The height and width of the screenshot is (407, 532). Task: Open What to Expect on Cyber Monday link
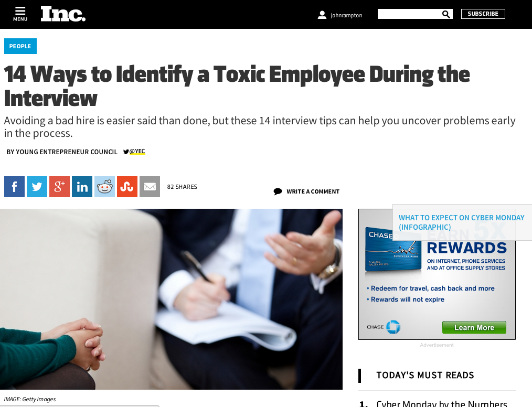pyautogui.click(x=461, y=222)
